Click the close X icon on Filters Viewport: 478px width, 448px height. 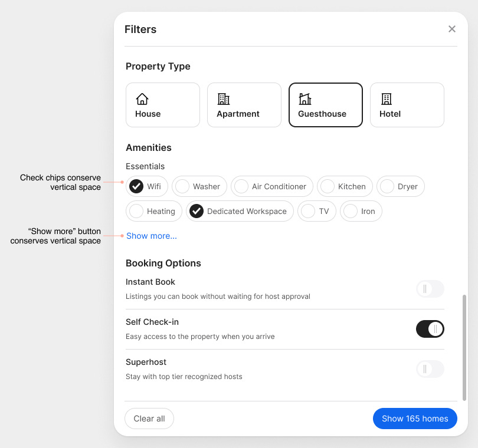coord(452,28)
